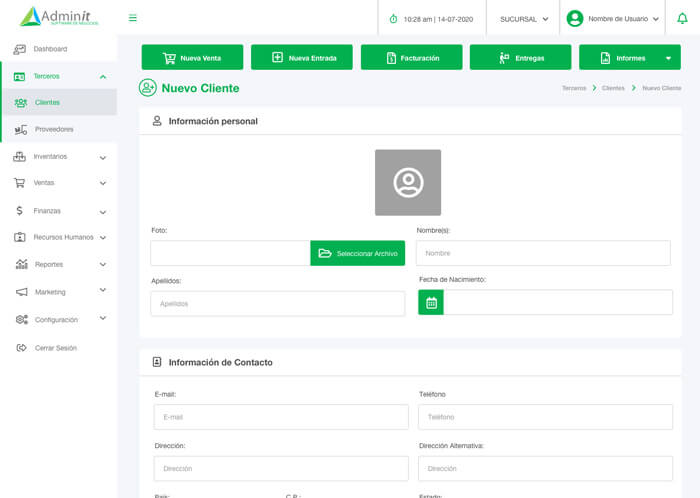
Task: Select Proveedores in the sidebar
Action: click(x=54, y=129)
